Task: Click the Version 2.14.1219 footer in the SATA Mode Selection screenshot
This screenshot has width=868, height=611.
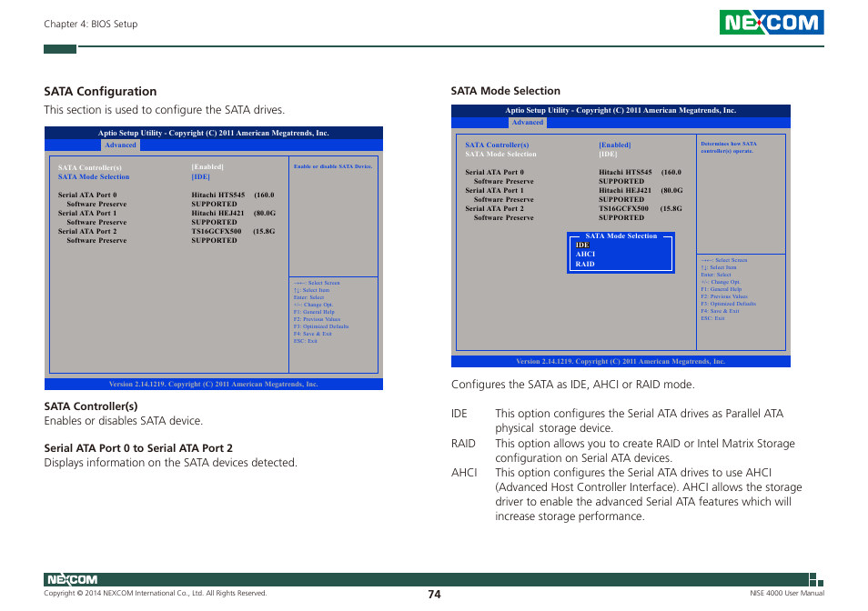Action: [x=621, y=362]
